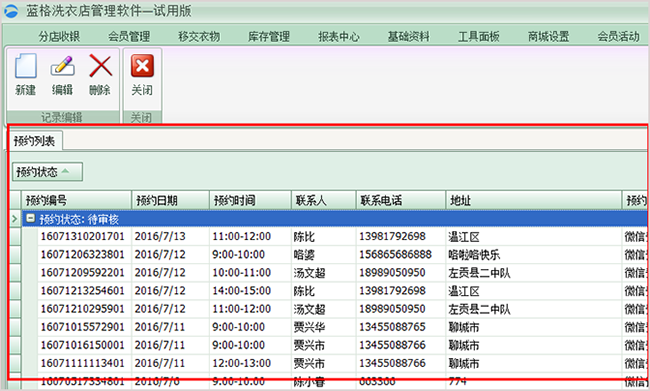Screen dimensions: 650x391
Task: Select appointment number 16071213254601
Action: pos(82,291)
